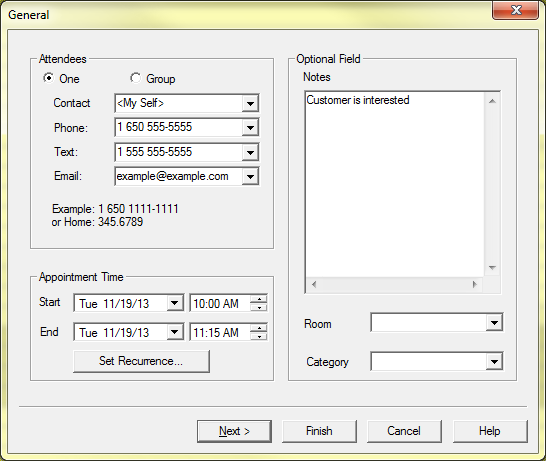The height and width of the screenshot is (461, 546).
Task: Decrease the End time with down spinner
Action: [259, 336]
